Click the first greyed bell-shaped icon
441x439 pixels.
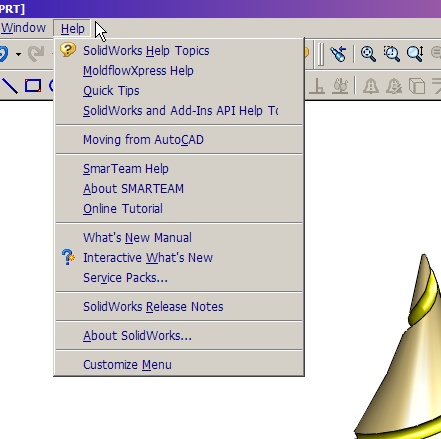[x=371, y=86]
